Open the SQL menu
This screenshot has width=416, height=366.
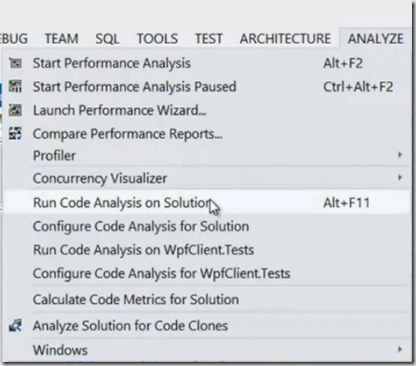107,39
